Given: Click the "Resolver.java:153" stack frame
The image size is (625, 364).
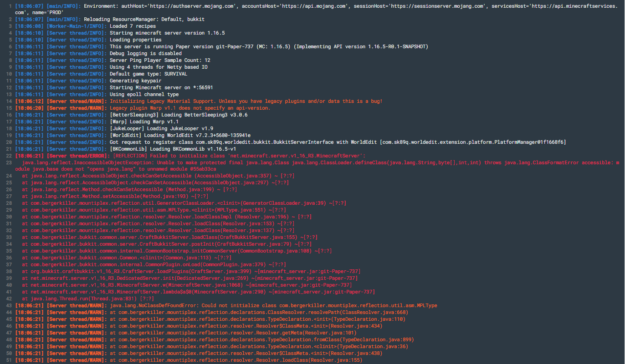Looking at the screenshot, I should pyautogui.click(x=159, y=224).
